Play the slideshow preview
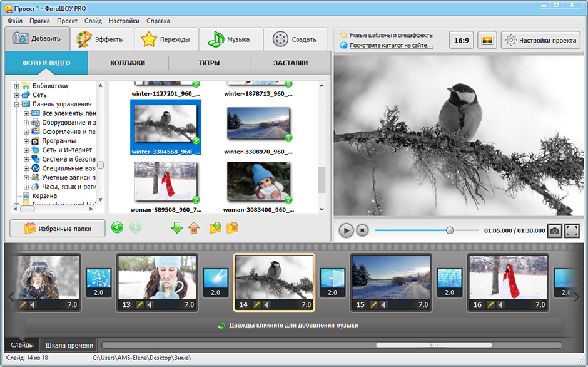Screen dimensions: 588x367 [x=346, y=230]
